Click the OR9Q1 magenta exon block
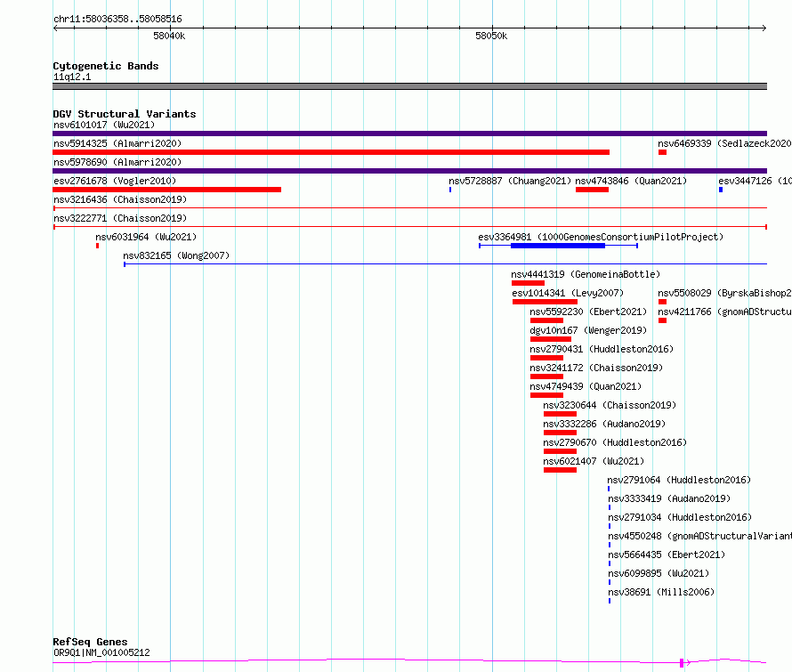792x672 pixels. point(682,662)
